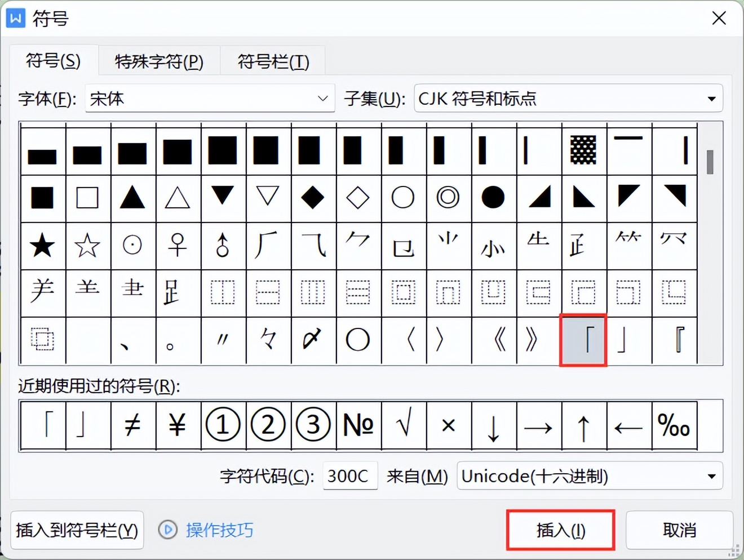The width and height of the screenshot is (744, 560).
Task: Choose the ideographic full stop 。 symbol
Action: [x=178, y=340]
